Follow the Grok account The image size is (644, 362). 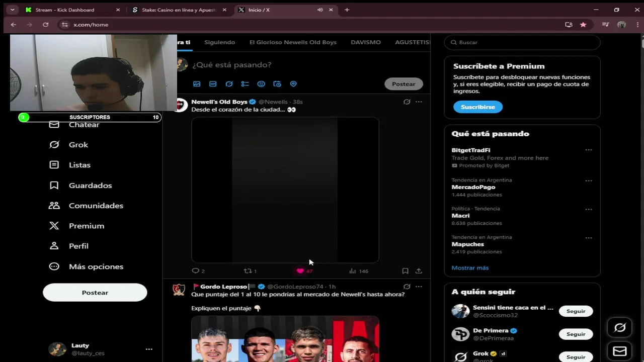pyautogui.click(x=576, y=357)
